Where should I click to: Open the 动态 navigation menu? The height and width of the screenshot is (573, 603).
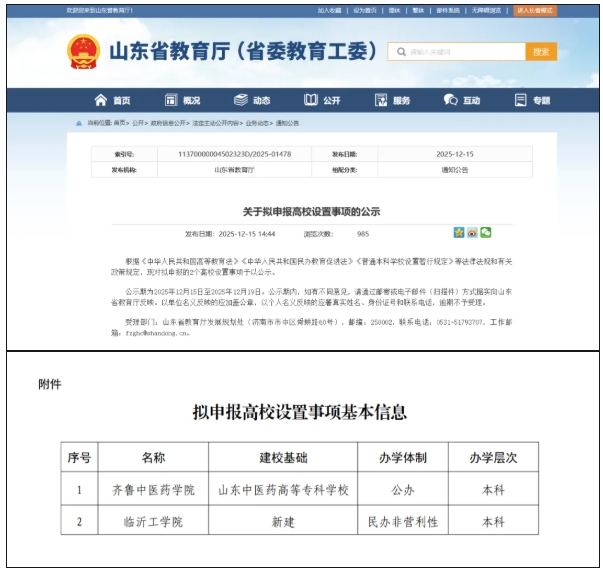point(252,100)
